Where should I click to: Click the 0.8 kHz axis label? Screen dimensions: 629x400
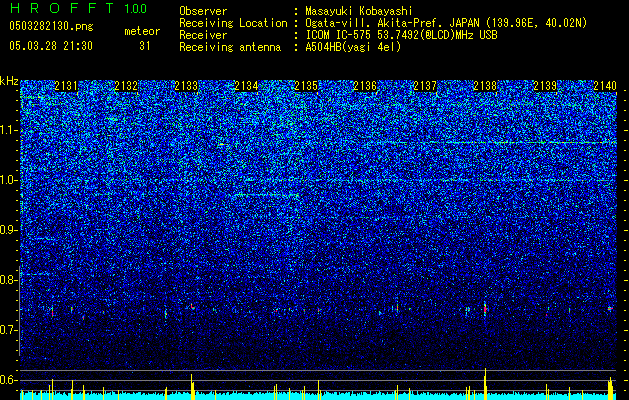9,280
